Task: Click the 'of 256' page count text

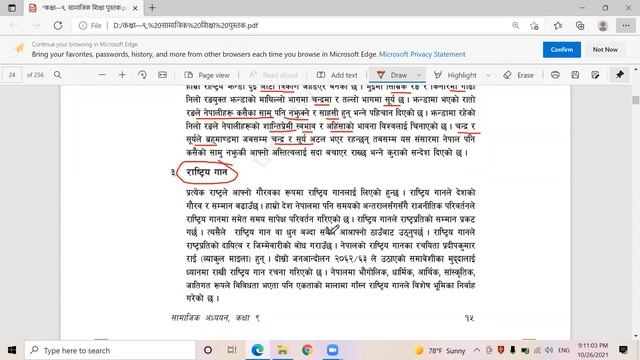Action: pyautogui.click(x=35, y=75)
